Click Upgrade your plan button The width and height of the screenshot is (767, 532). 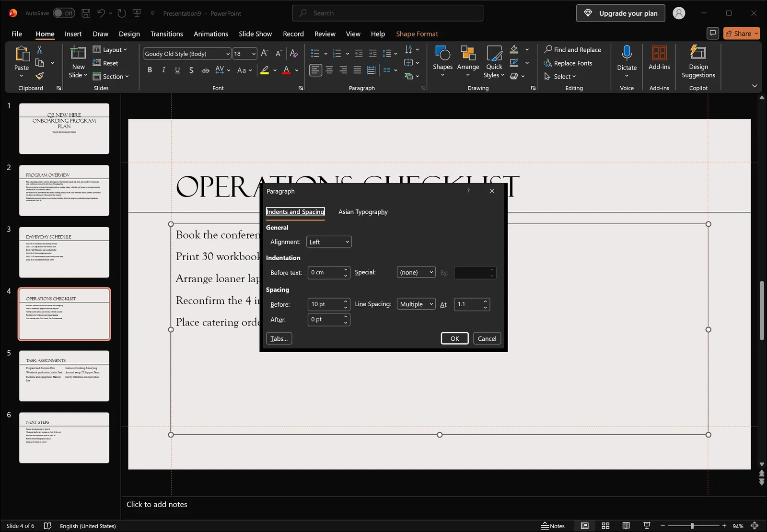point(620,13)
